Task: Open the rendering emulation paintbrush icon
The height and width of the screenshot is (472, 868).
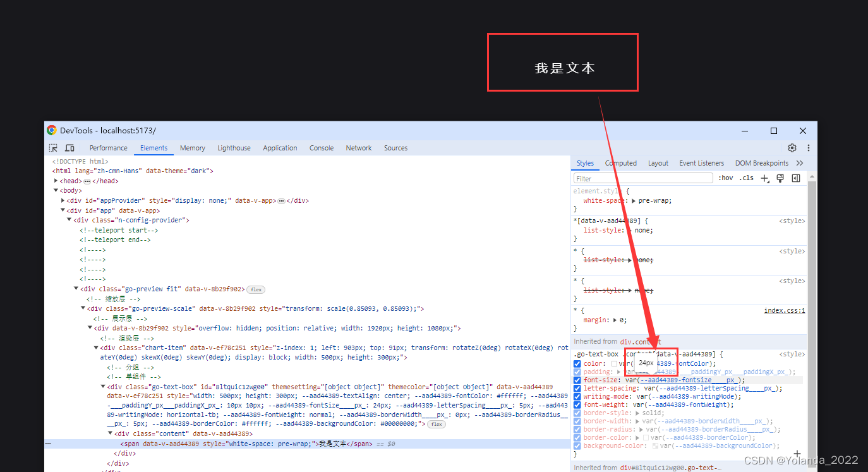Action: coord(780,178)
